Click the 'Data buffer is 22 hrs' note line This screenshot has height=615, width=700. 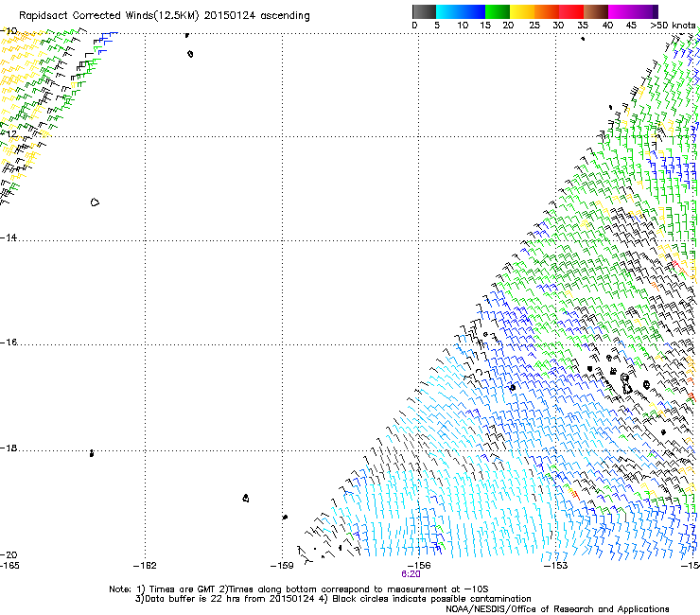tap(333, 599)
